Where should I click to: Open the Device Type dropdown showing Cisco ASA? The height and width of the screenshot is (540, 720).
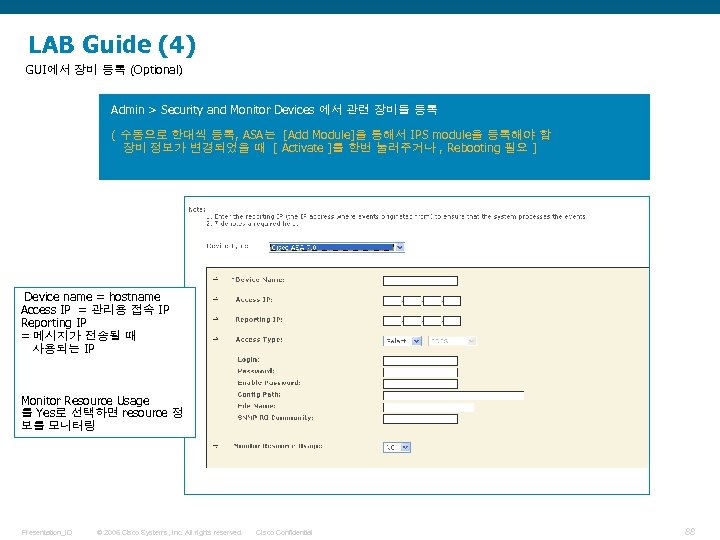337,247
